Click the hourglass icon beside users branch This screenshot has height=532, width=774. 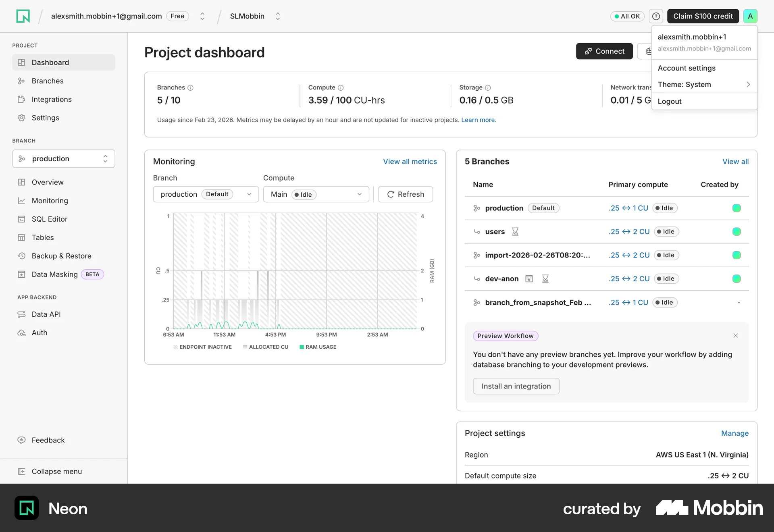pos(515,232)
